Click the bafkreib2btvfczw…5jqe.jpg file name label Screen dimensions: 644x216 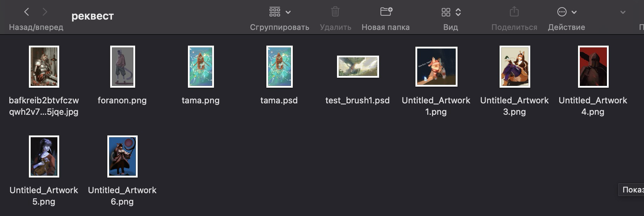pos(44,106)
